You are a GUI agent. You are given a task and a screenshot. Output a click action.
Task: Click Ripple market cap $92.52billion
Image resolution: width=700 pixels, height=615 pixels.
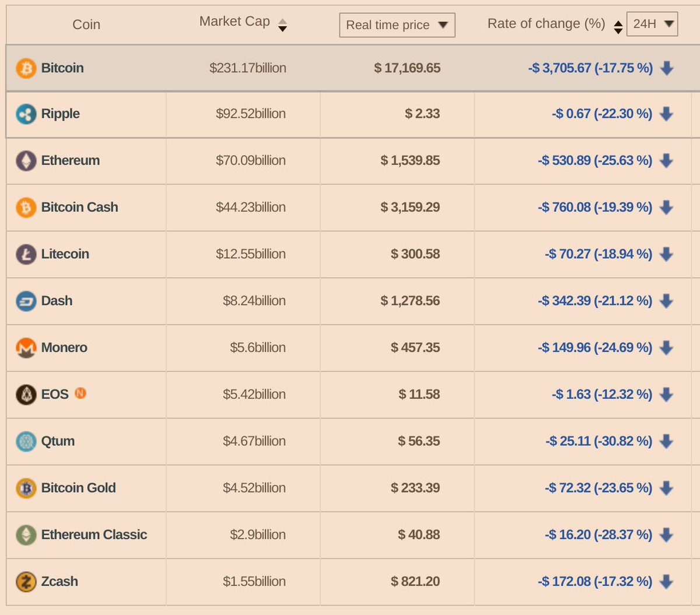pos(251,114)
